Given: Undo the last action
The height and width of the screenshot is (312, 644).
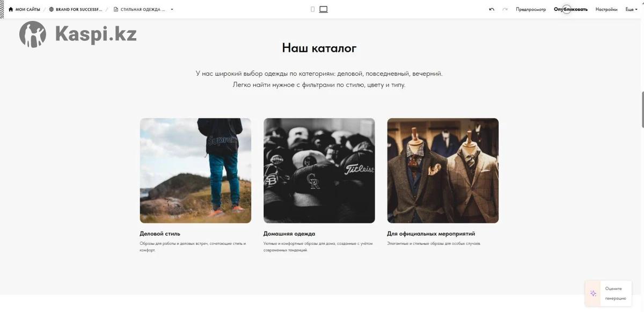Looking at the screenshot, I should pyautogui.click(x=492, y=9).
